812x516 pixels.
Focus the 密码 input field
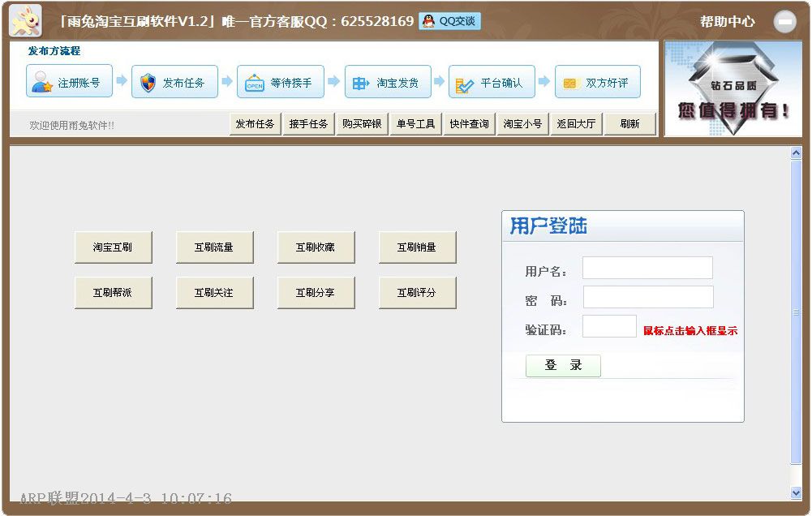(x=648, y=297)
